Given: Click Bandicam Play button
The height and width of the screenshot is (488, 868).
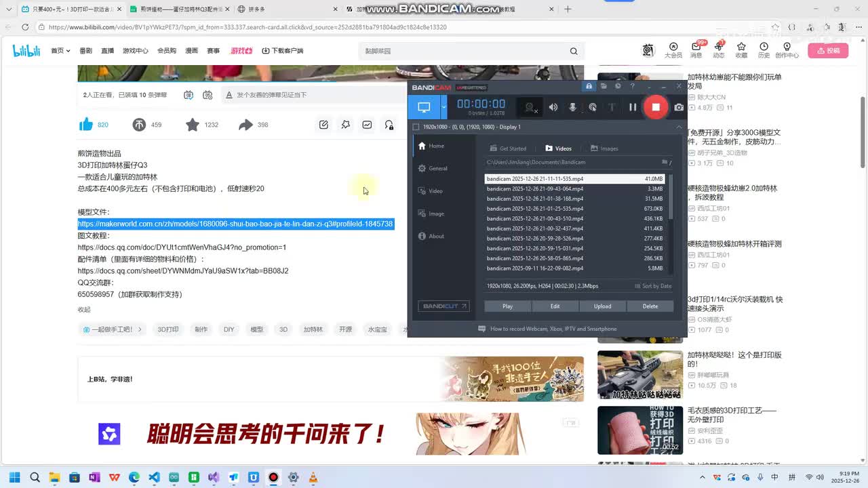Looking at the screenshot, I should tap(507, 306).
